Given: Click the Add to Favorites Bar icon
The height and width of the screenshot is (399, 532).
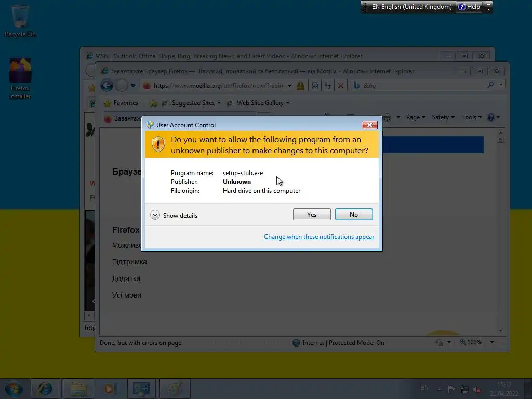Looking at the screenshot, I should point(153,103).
